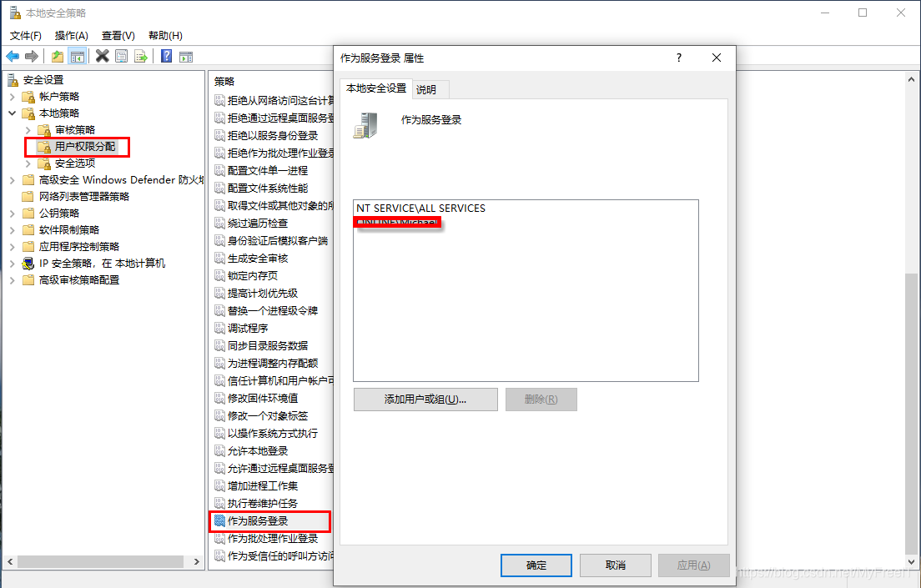Click the 确定 button
The height and width of the screenshot is (588, 921).
[536, 565]
